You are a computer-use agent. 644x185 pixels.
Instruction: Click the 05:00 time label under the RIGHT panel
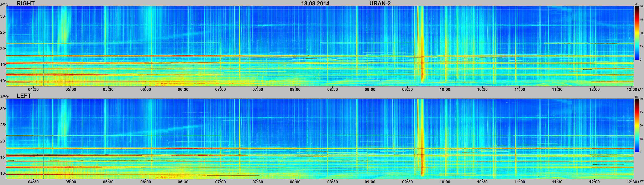71,90
